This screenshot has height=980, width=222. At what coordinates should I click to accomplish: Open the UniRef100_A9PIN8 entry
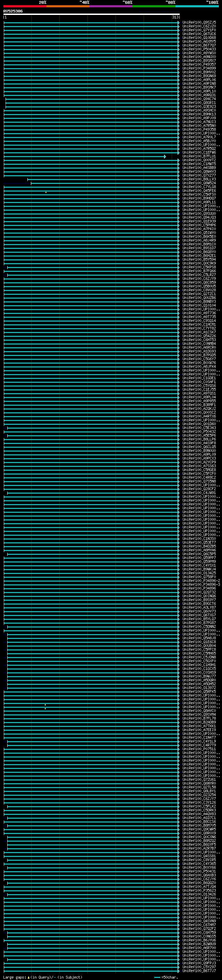pyautogui.click(x=199, y=84)
